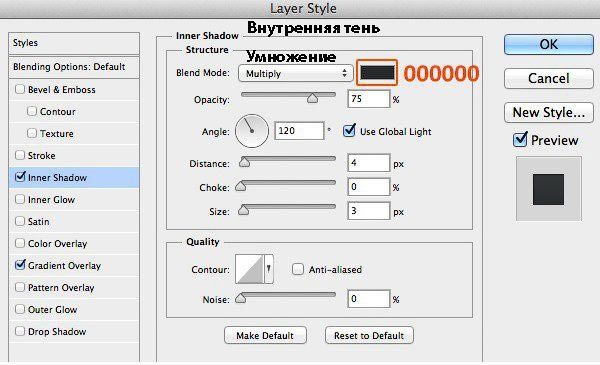
Task: Select the Drop Shadow style label
Action: pyautogui.click(x=57, y=332)
